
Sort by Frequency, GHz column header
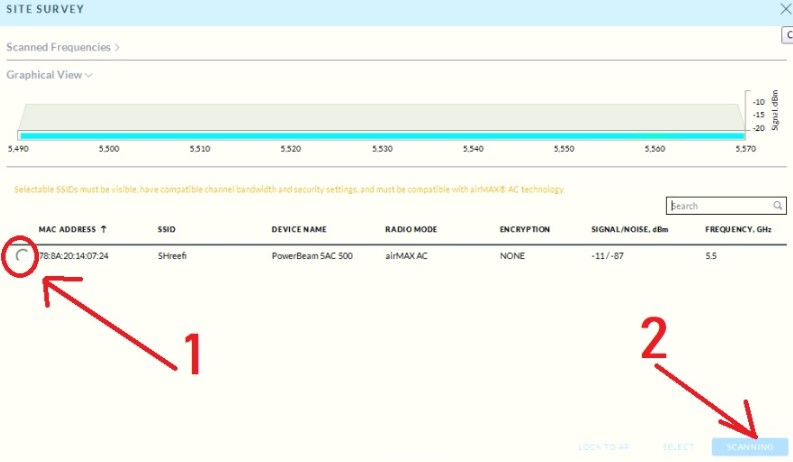coord(740,230)
